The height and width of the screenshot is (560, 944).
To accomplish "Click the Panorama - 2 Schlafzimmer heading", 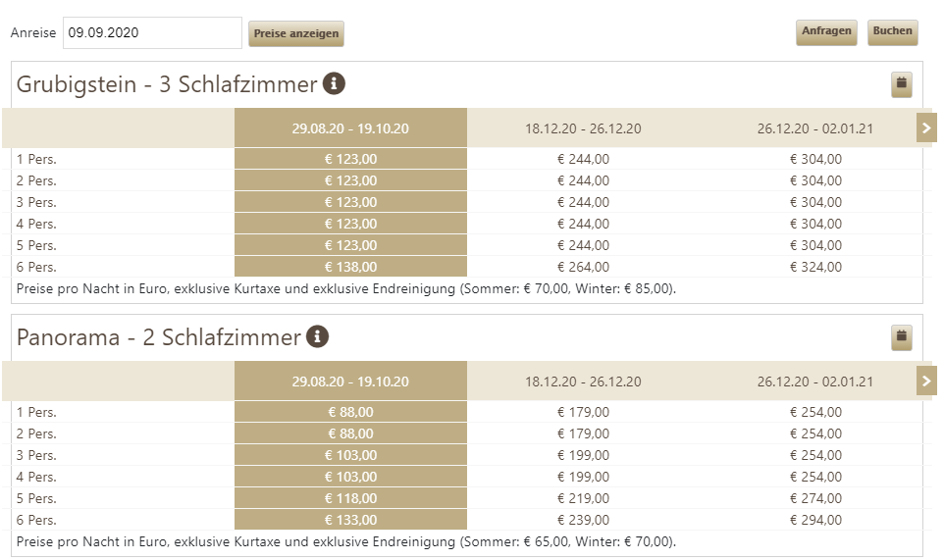I will (158, 337).
